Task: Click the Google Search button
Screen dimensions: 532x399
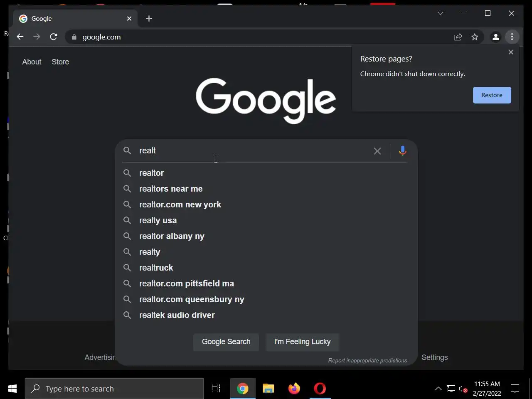Action: (x=226, y=342)
